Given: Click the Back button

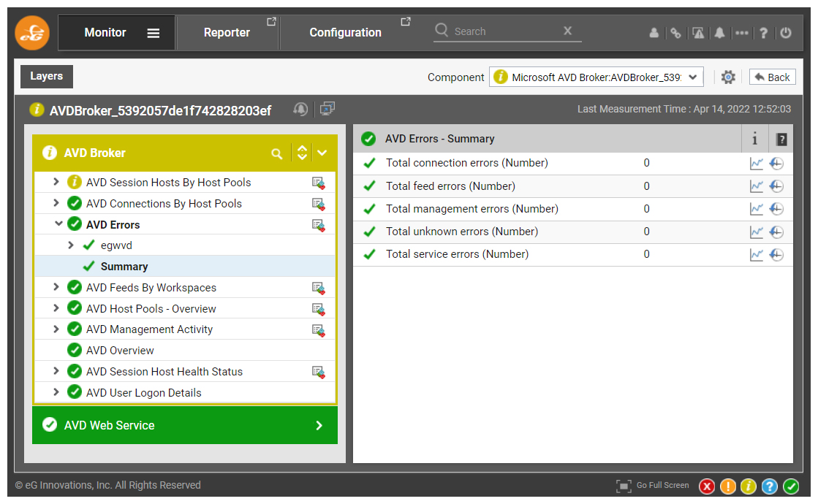Looking at the screenshot, I should pyautogui.click(x=773, y=77).
